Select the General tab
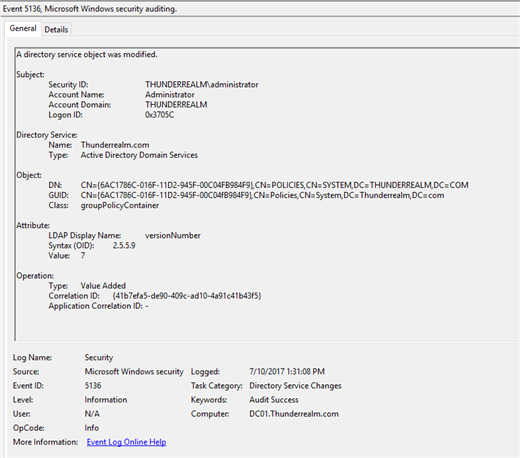520x458 pixels. tap(23, 28)
